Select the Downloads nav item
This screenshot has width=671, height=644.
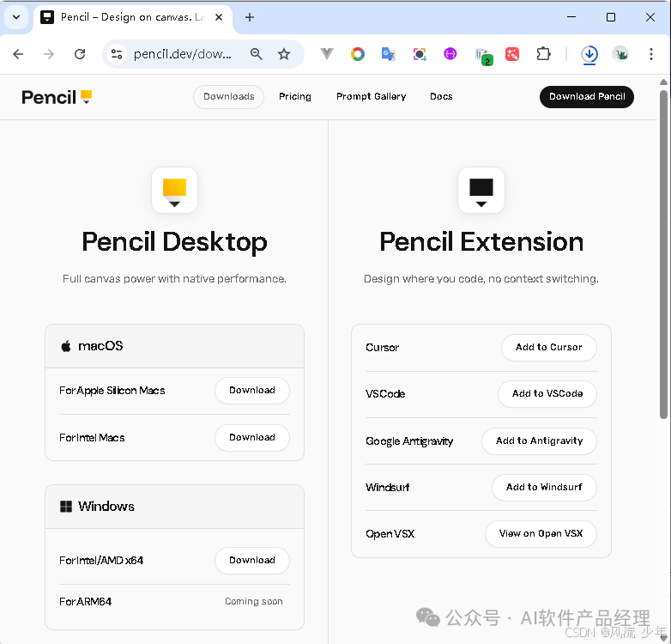[x=228, y=97]
